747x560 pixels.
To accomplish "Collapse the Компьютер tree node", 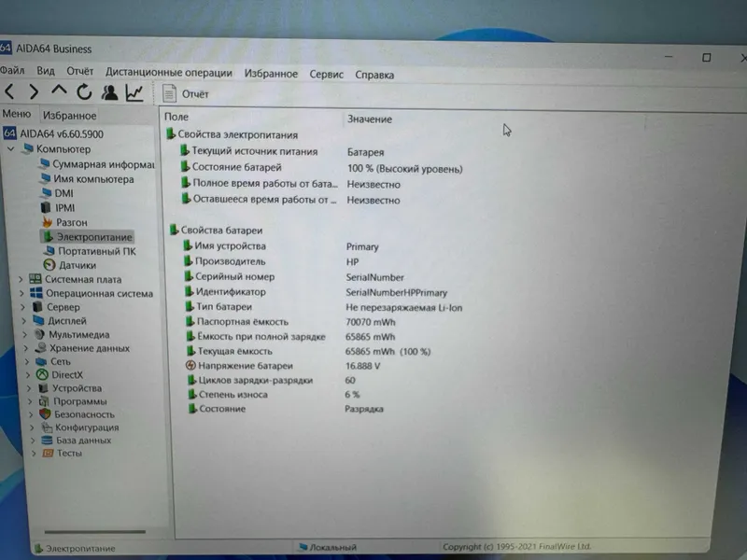I will point(11,149).
